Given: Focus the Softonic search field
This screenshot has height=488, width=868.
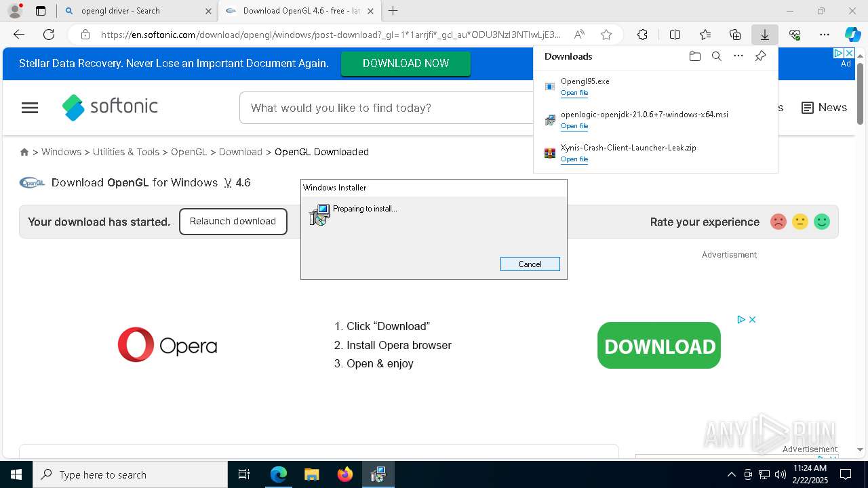Looking at the screenshot, I should (387, 108).
